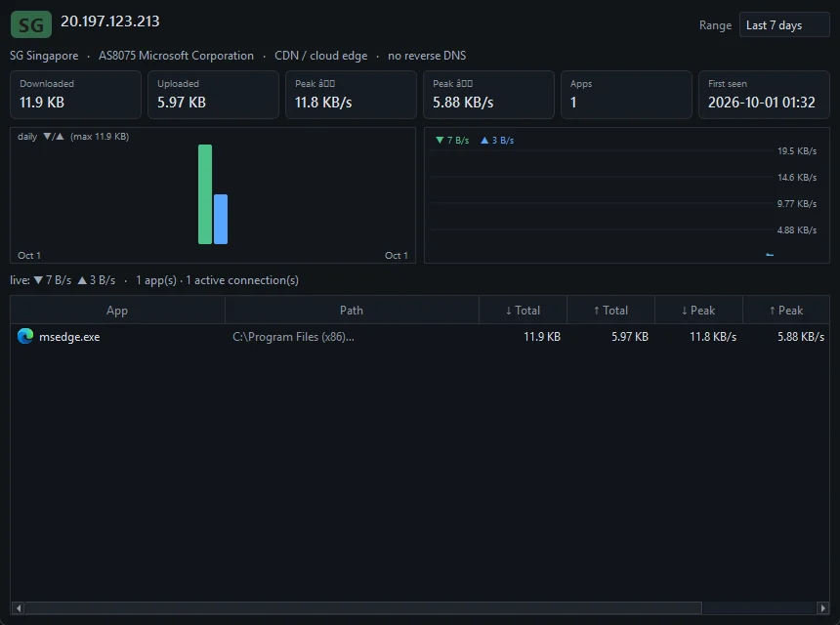Click the 1 active connection(s) status text
Image resolution: width=840 pixels, height=625 pixels.
[242, 280]
